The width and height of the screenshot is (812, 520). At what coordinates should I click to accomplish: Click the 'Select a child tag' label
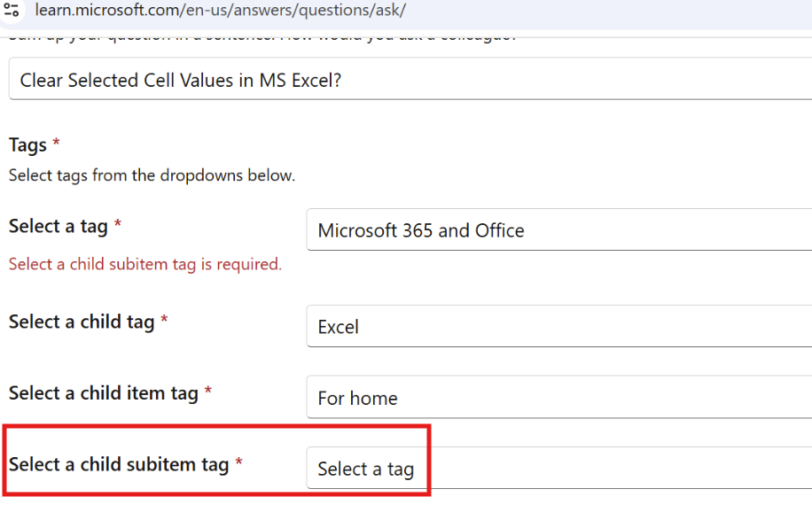[82, 322]
